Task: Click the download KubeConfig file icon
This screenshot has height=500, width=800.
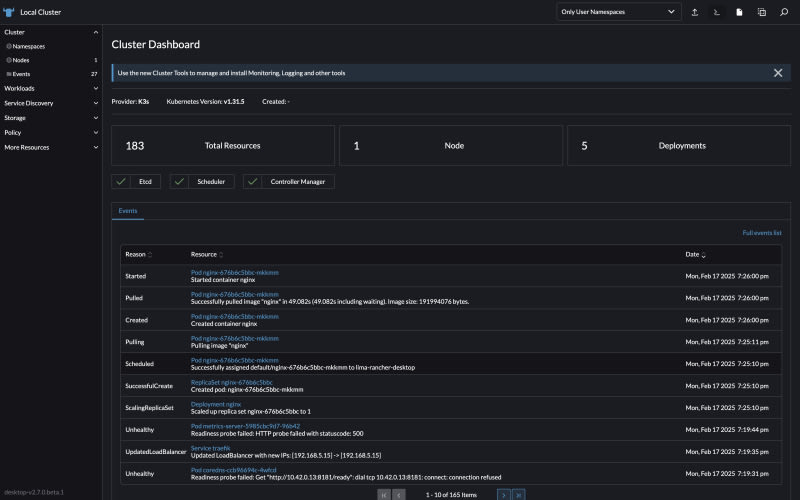Action: pyautogui.click(x=739, y=12)
